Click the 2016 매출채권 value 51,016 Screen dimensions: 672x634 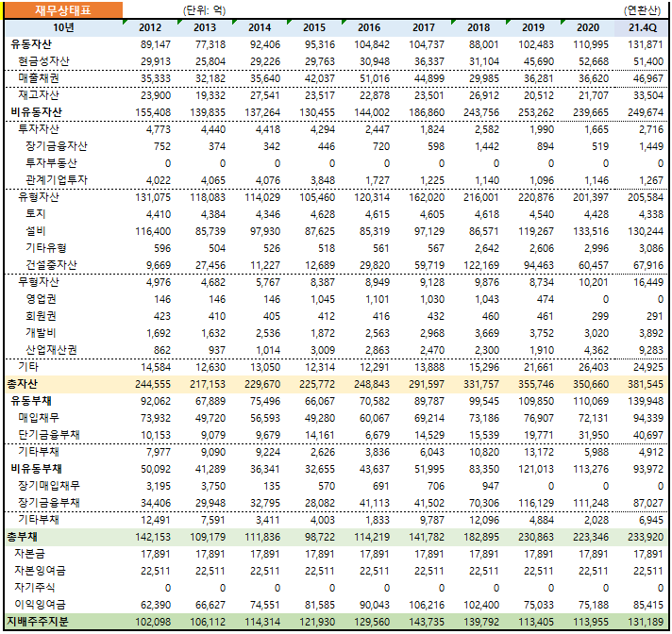[375, 78]
